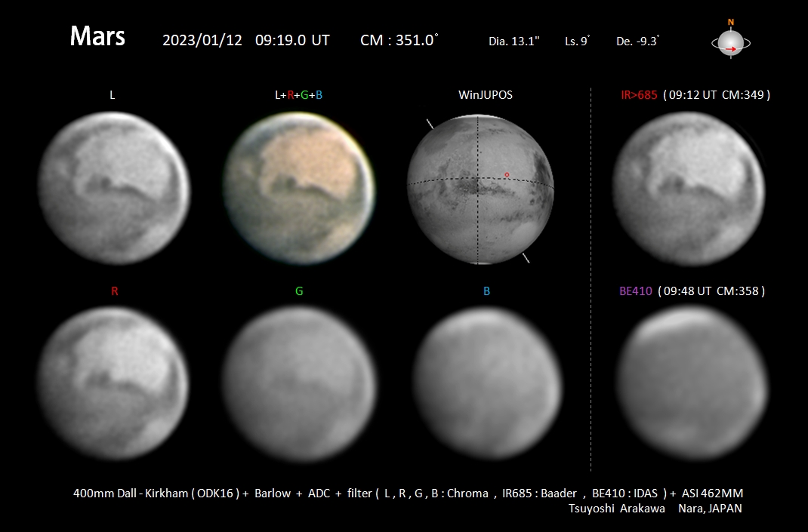
Task: Click '( 09:12 UT CM:349 )' text
Action: [717, 95]
